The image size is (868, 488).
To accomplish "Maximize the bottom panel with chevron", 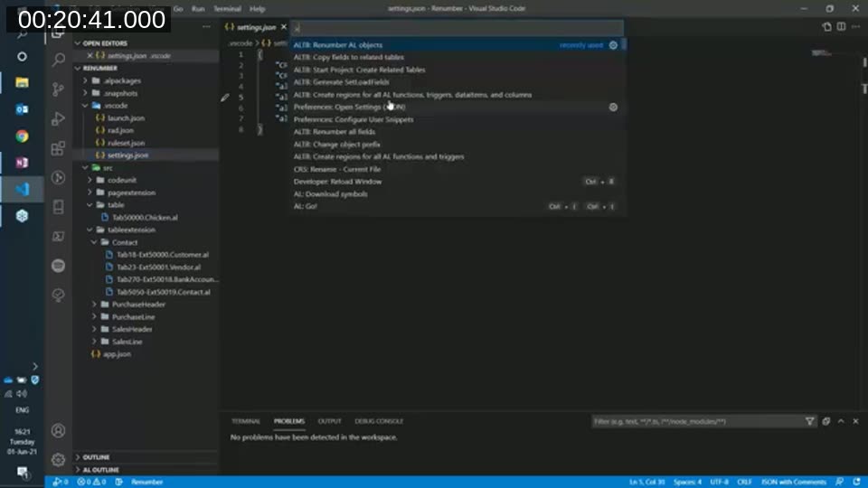I will pyautogui.click(x=841, y=422).
